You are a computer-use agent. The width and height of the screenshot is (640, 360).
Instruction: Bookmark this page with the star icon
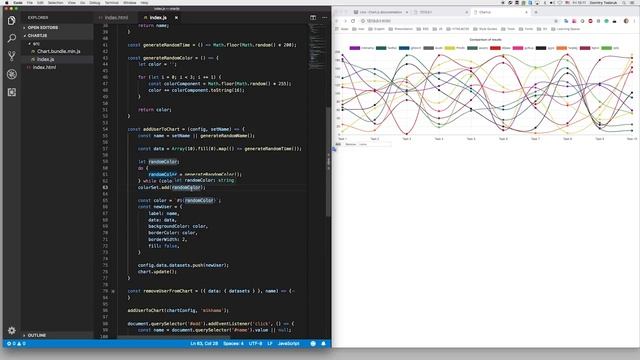click(556, 21)
